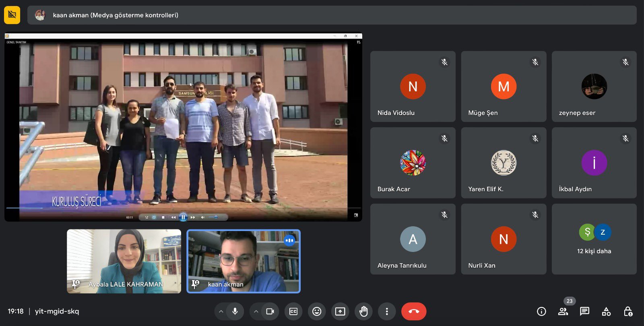Open the emoji reactions panel

click(x=317, y=312)
